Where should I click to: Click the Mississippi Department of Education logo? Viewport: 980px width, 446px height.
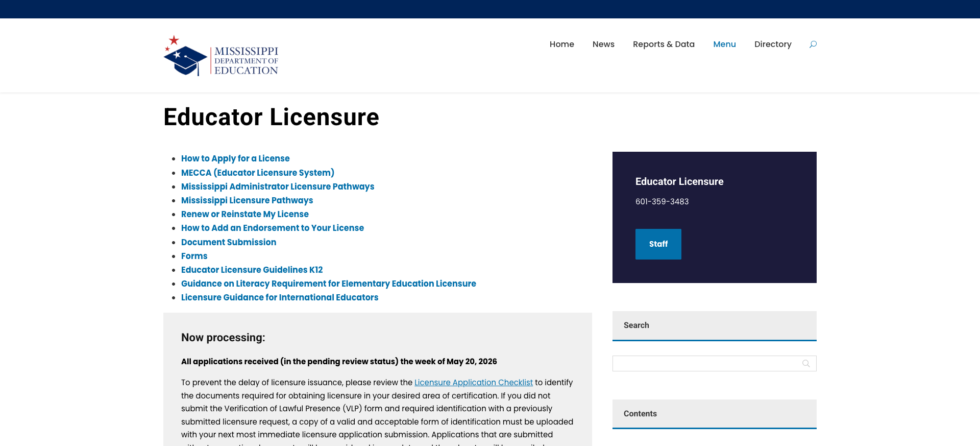(x=221, y=56)
